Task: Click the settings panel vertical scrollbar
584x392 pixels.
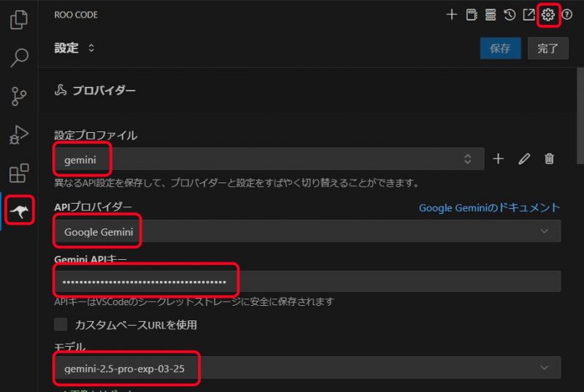Action: (580, 115)
